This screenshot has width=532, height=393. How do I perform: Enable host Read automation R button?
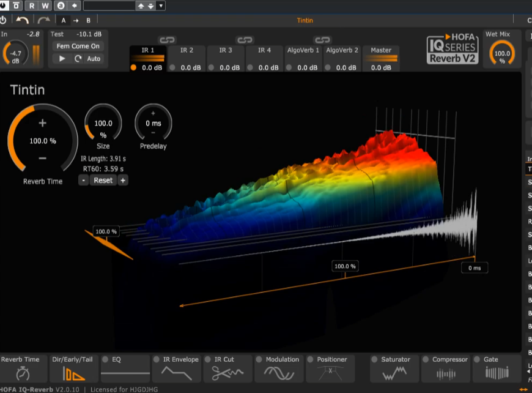(32, 6)
